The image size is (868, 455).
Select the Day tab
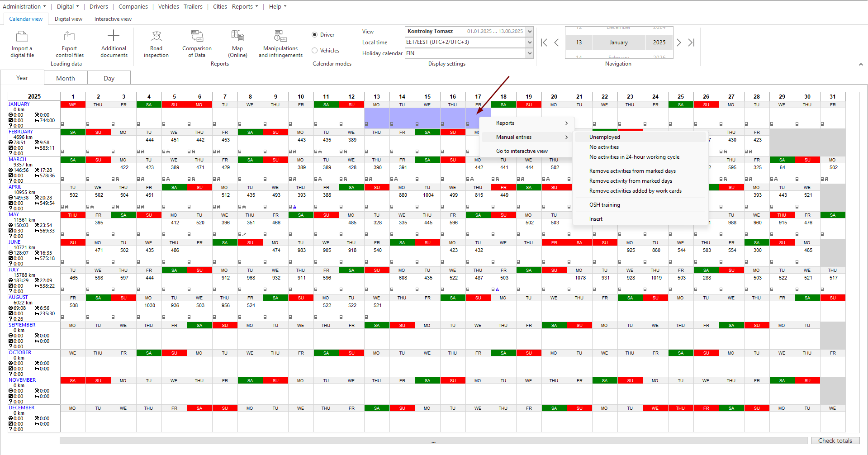click(109, 78)
